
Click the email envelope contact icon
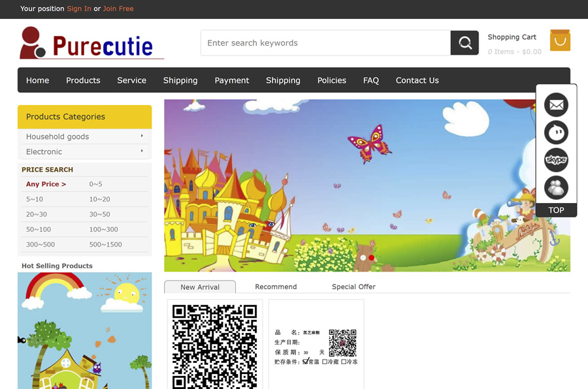[x=556, y=104]
